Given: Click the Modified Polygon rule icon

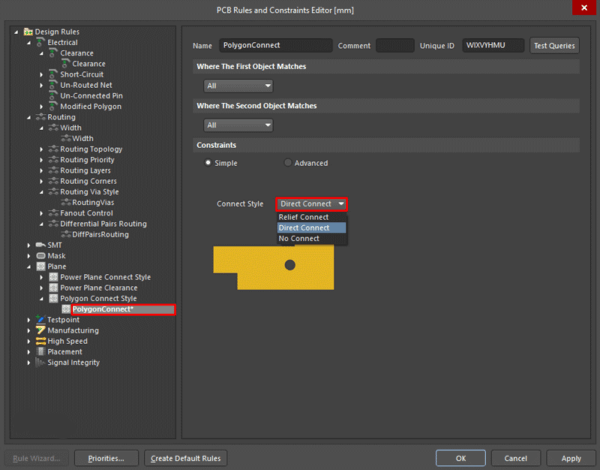Looking at the screenshot, I should point(53,106).
